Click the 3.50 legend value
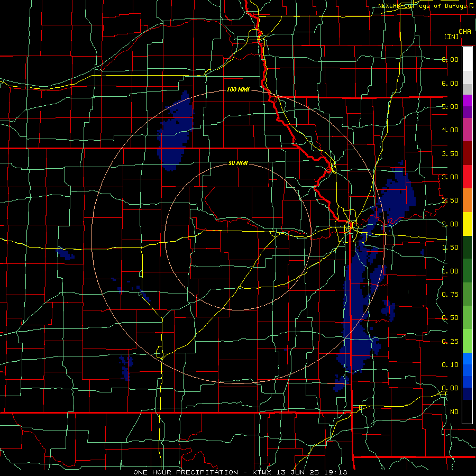This screenshot has height=476, width=476. pos(450,153)
